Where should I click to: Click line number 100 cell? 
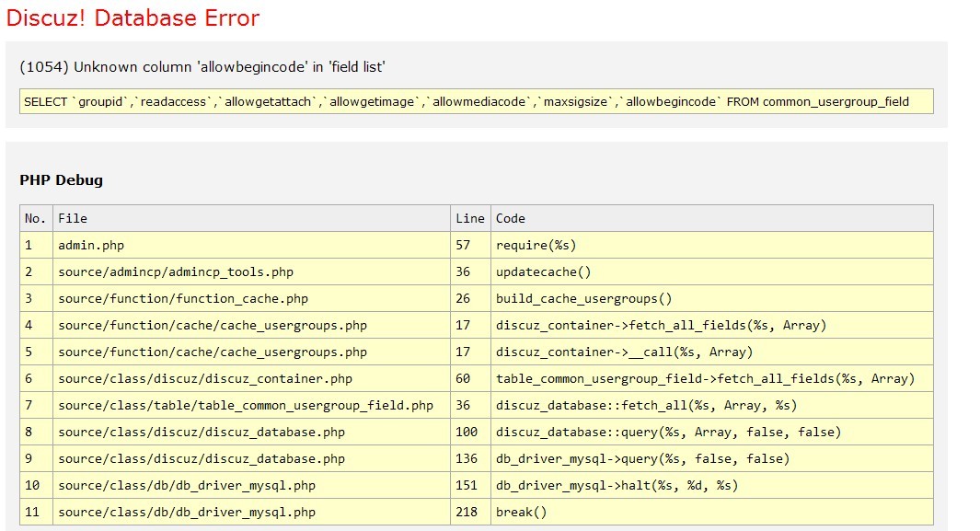470,432
